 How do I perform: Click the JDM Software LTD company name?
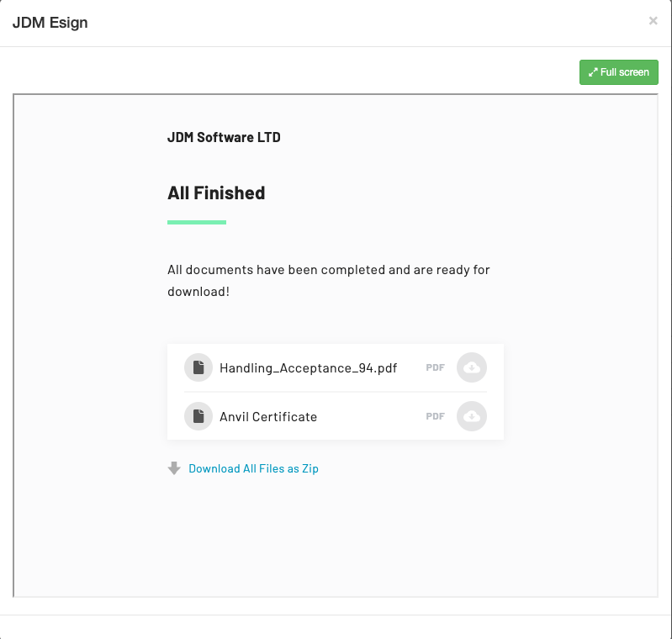(224, 137)
